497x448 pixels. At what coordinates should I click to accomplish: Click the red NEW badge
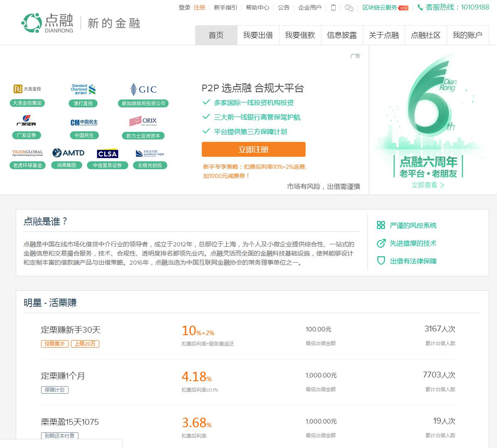pyautogui.click(x=403, y=8)
